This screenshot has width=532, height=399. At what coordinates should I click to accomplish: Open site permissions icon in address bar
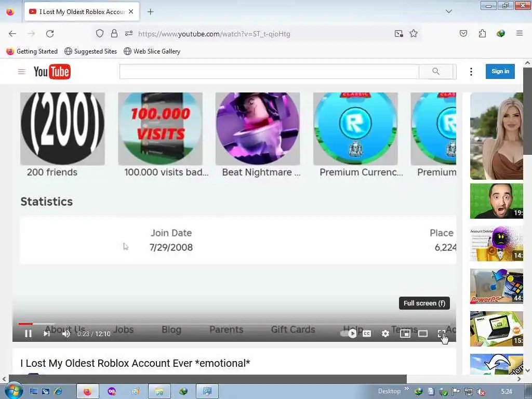(129, 33)
